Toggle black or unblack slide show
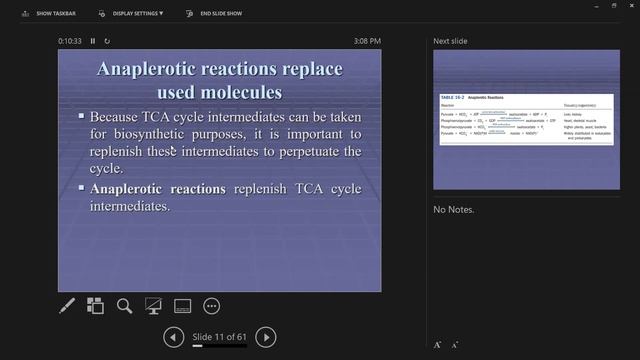 [x=153, y=306]
